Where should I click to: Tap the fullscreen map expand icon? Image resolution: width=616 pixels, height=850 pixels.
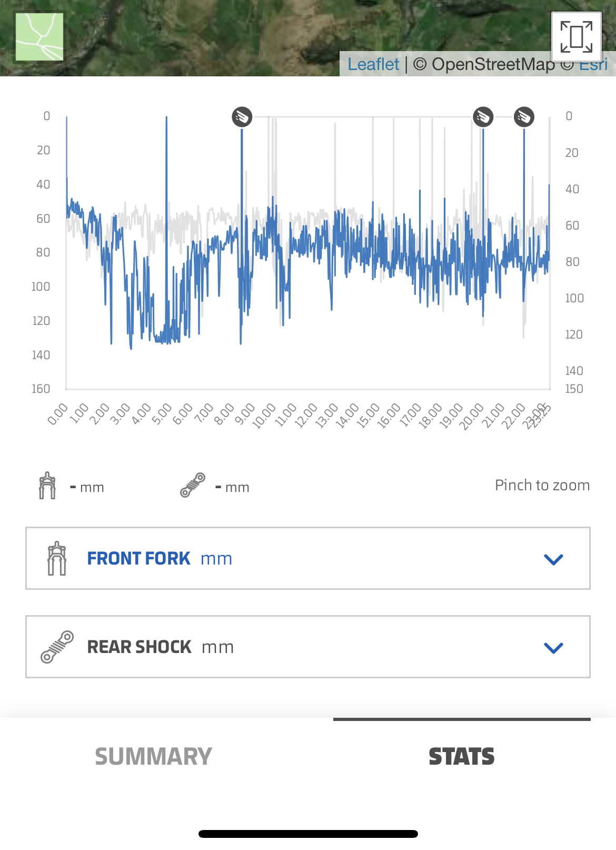point(577,37)
